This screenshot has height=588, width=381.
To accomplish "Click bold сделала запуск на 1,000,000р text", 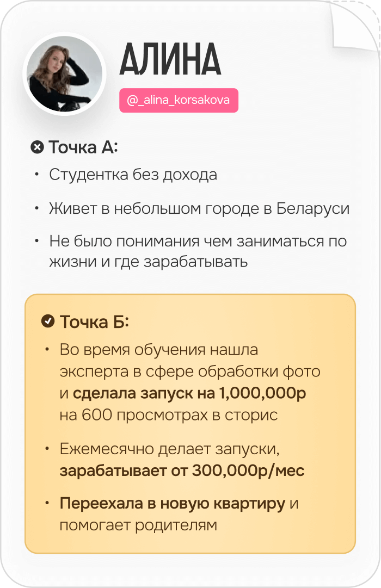I will tap(189, 393).
